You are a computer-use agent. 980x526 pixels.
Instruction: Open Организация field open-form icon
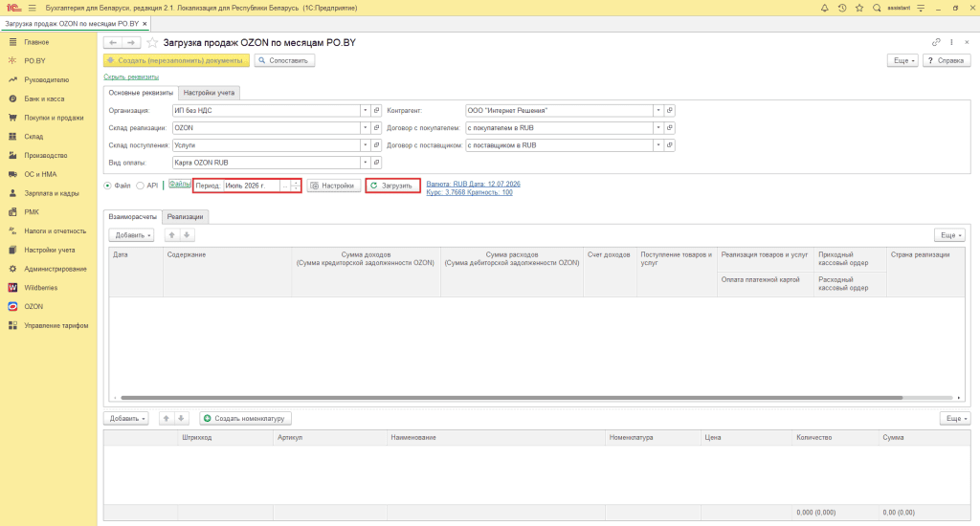[x=376, y=111]
